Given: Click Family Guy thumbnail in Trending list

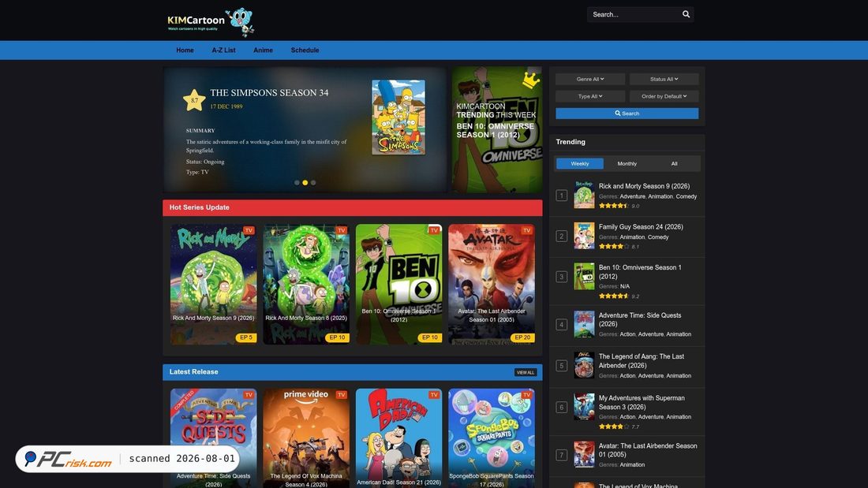Looking at the screenshot, I should (x=584, y=237).
